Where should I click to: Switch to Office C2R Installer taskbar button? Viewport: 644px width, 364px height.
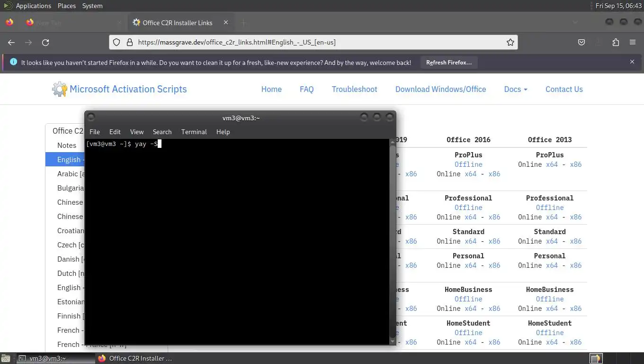(x=135, y=358)
